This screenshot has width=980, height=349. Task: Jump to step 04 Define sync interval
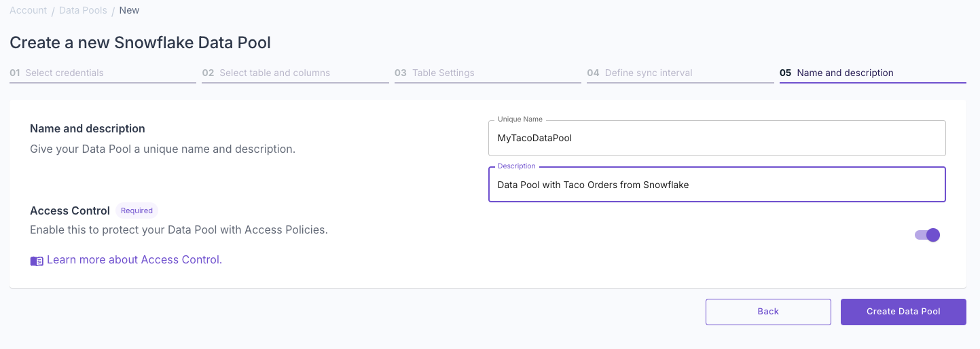coord(680,73)
